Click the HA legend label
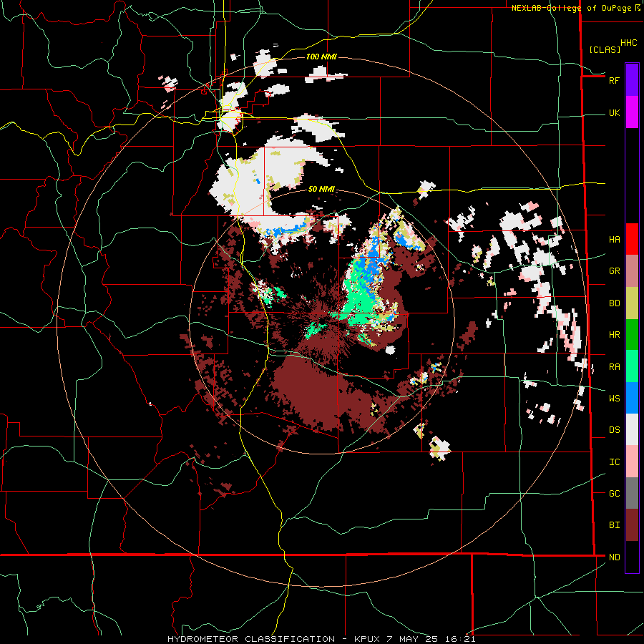 click(614, 240)
